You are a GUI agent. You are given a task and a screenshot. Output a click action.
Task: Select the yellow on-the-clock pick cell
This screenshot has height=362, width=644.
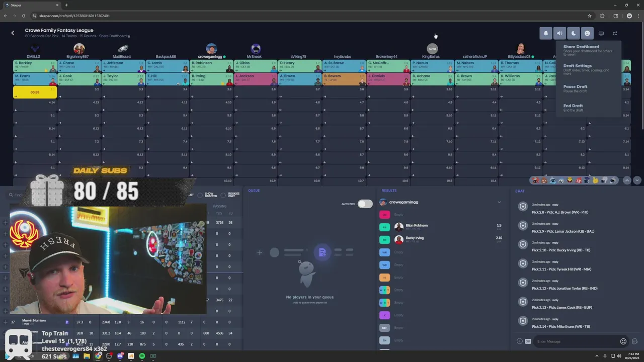[x=35, y=92]
